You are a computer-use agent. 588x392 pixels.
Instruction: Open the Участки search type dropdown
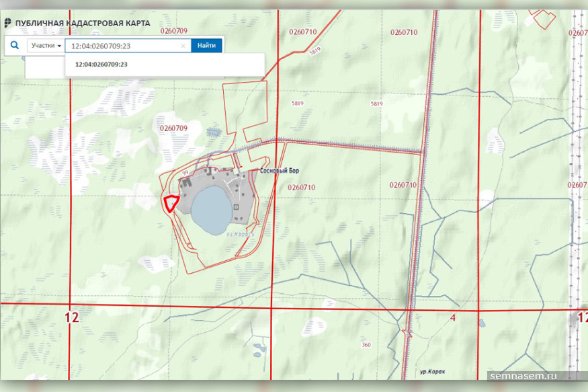[x=46, y=46]
